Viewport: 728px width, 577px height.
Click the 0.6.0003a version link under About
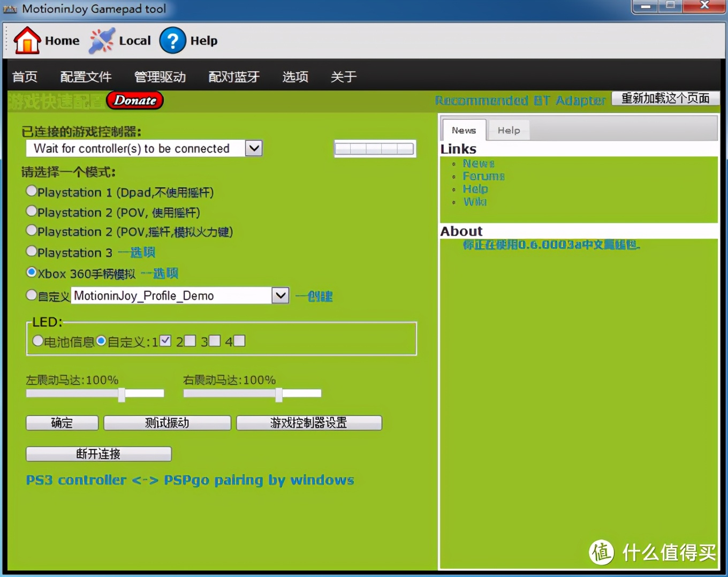tap(551, 245)
